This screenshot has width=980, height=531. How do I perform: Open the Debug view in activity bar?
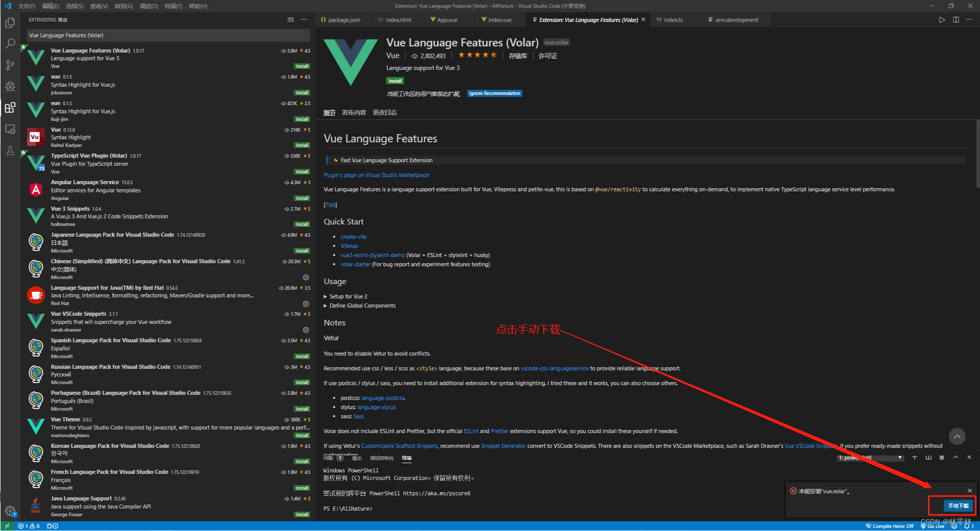pyautogui.click(x=10, y=86)
